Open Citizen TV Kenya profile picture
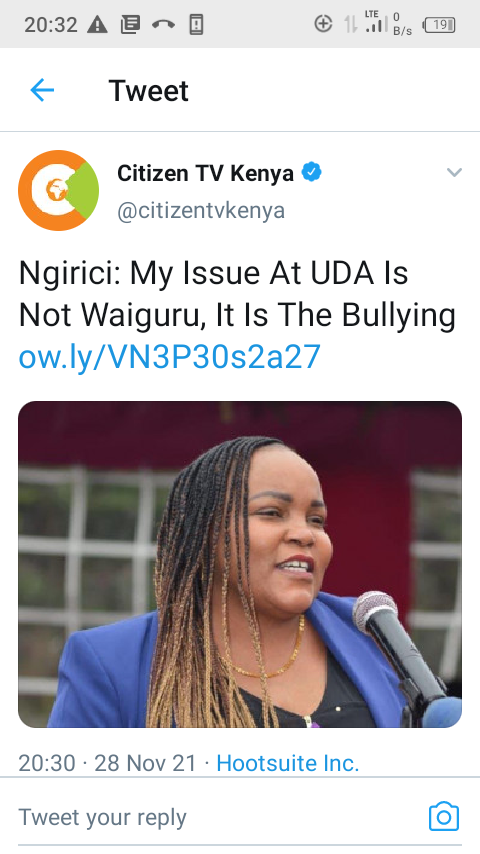 pyautogui.click(x=58, y=191)
